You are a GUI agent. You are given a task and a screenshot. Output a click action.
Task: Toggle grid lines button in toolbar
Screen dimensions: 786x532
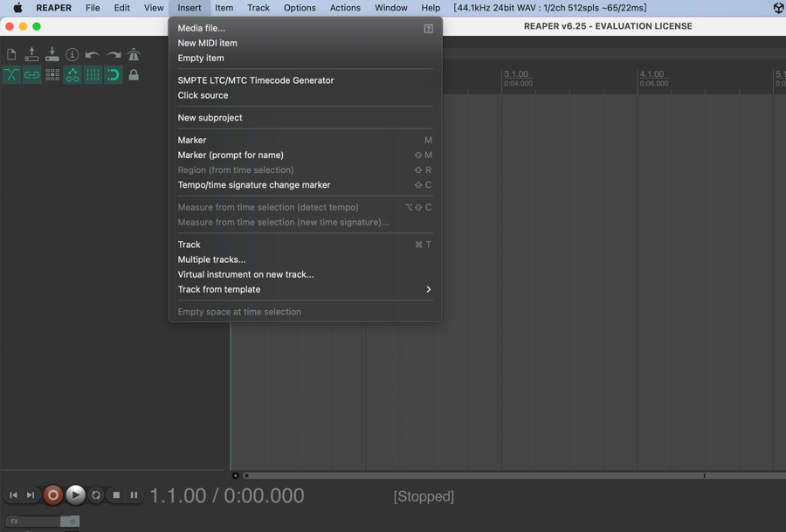click(x=93, y=75)
